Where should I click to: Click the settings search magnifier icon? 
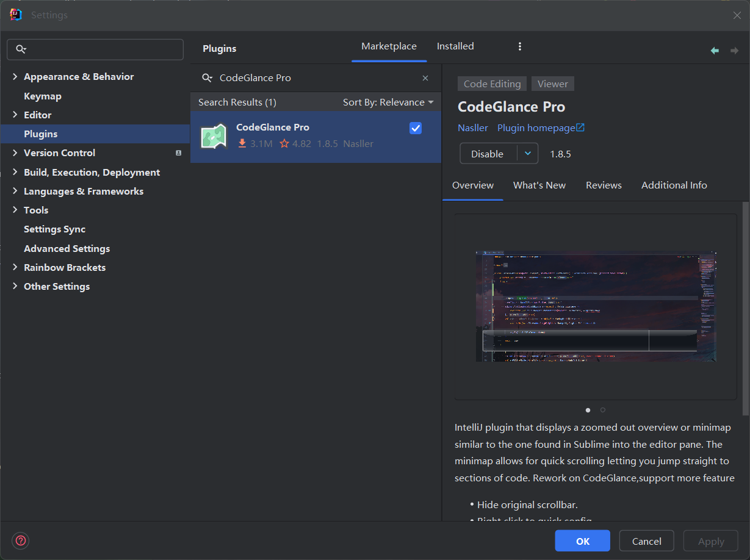(x=21, y=49)
